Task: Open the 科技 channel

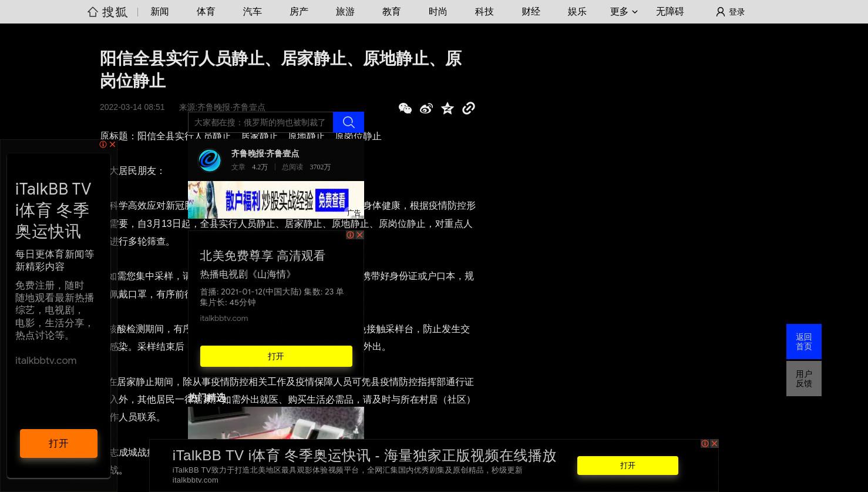Action: coord(485,12)
